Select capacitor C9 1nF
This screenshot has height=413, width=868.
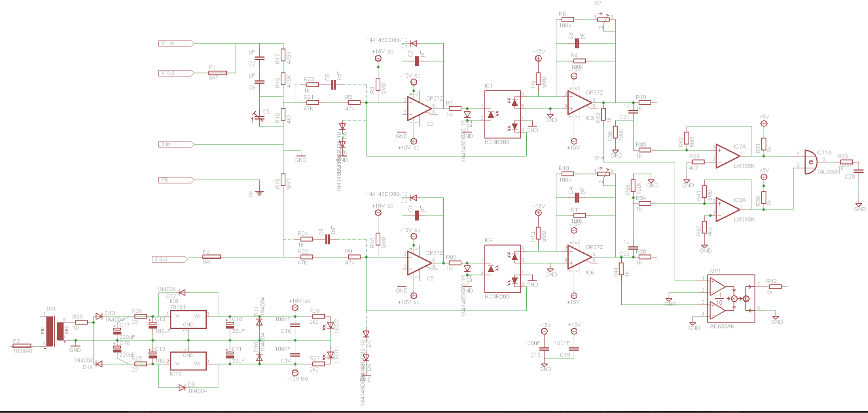point(328,239)
